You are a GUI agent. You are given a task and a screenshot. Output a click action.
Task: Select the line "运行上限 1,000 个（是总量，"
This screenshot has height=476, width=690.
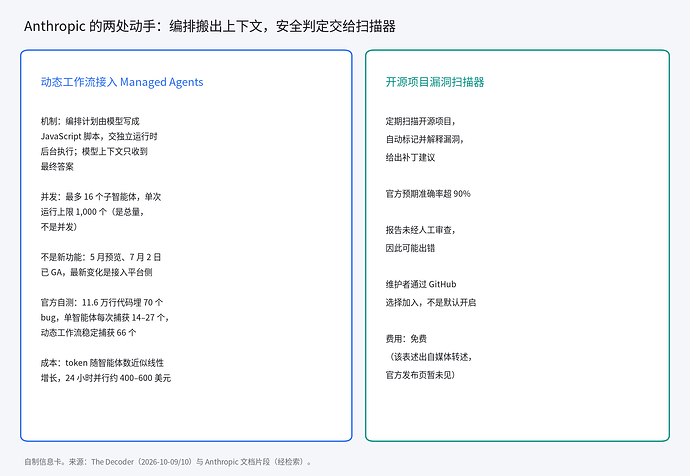pyautogui.click(x=92, y=212)
